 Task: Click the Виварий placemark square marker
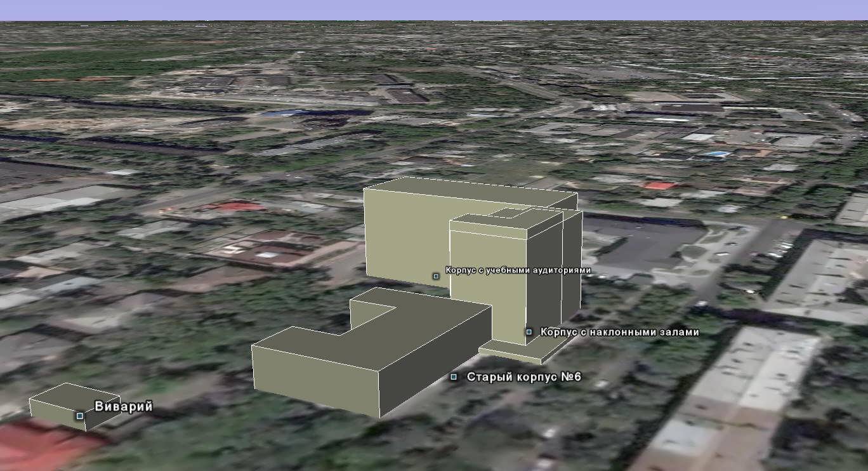(x=80, y=416)
